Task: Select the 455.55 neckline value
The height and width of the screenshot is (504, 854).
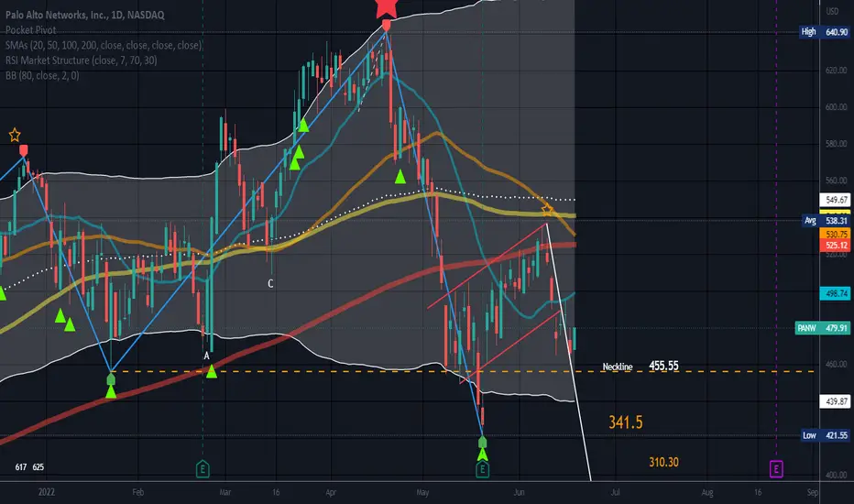Action: tap(663, 366)
